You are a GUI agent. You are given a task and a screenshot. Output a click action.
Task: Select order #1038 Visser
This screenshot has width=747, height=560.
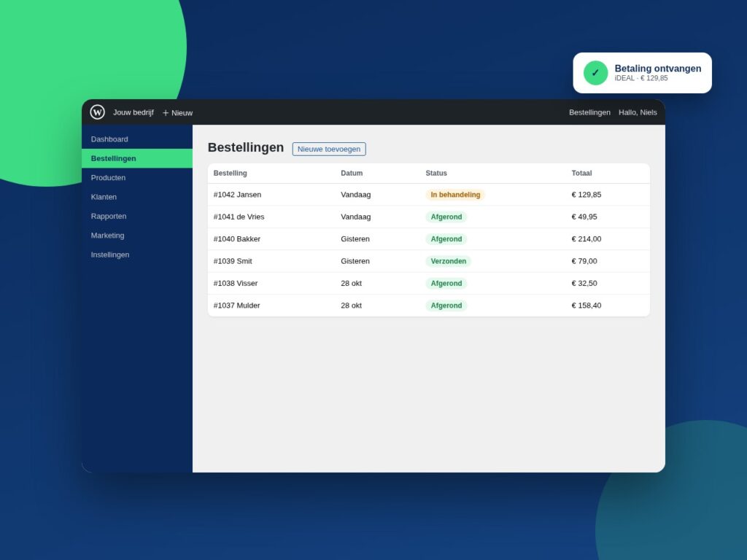[x=236, y=284]
